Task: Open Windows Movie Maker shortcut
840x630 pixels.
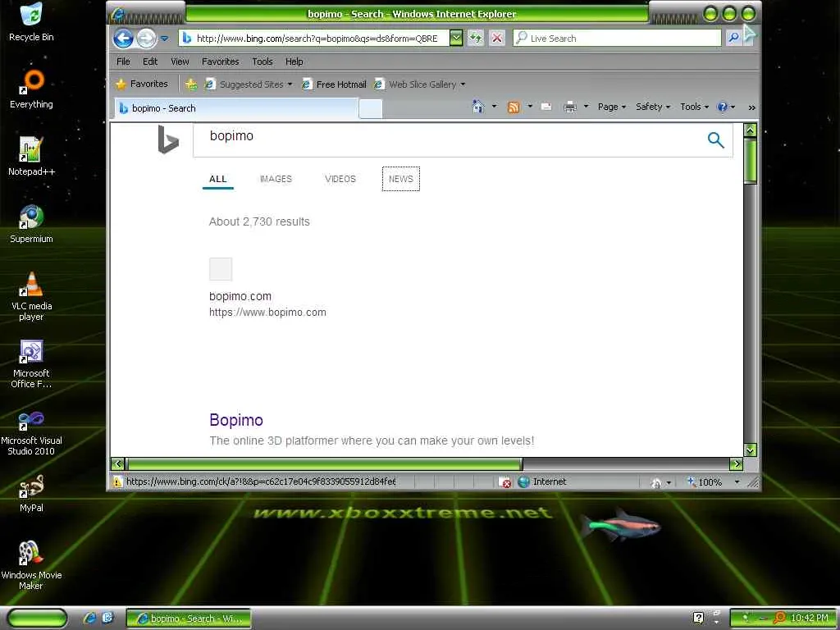Action: (x=32, y=566)
